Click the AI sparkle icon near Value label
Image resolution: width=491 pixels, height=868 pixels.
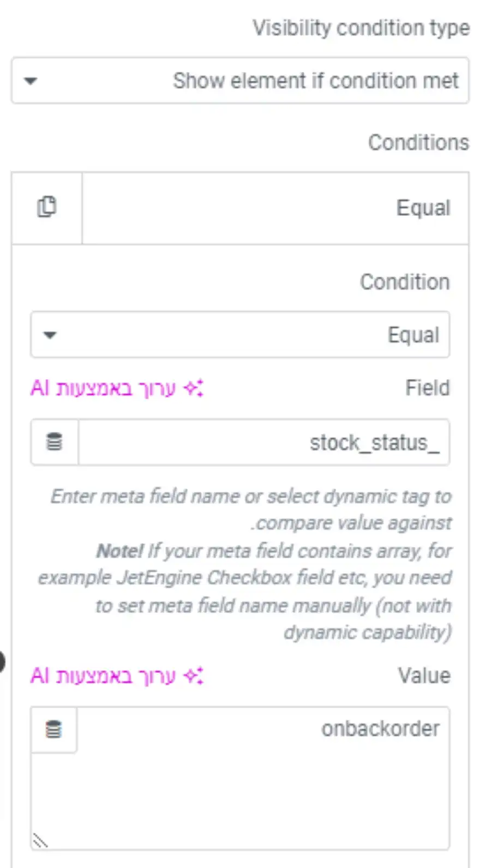(193, 676)
